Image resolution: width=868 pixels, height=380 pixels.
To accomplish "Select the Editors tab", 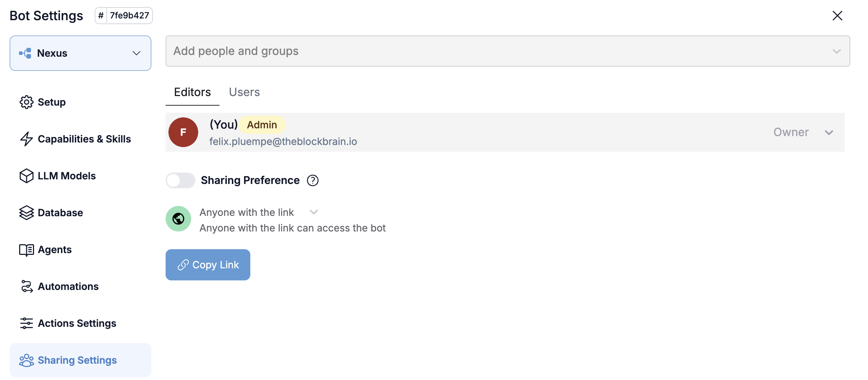I will (x=192, y=92).
